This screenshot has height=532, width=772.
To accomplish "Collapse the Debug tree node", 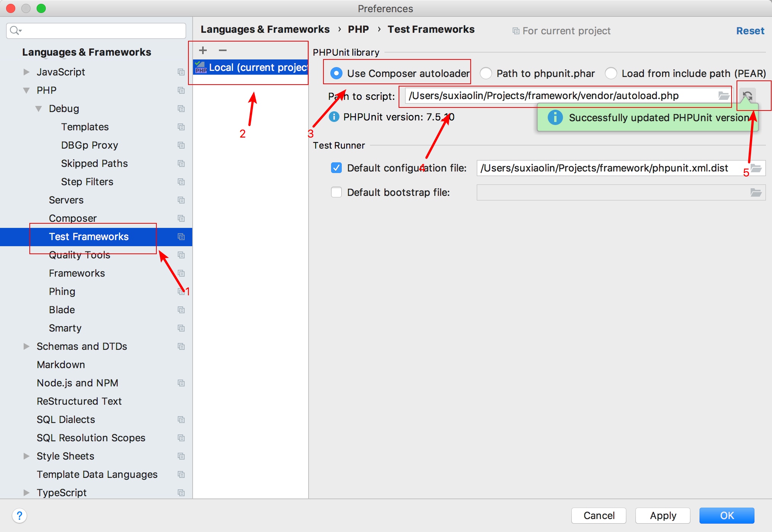I will click(39, 109).
